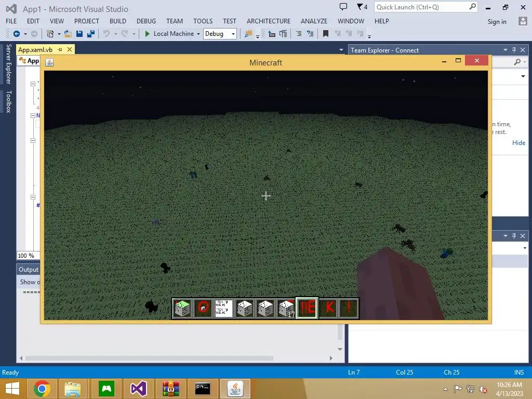Pin the App.xaml.vb tab

(x=60, y=49)
